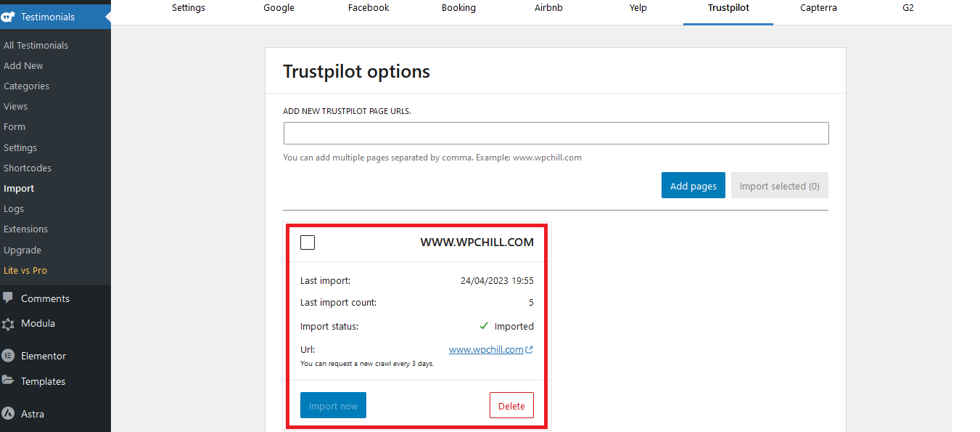Click the Elementor circle icon
980x432 pixels.
tap(8, 356)
